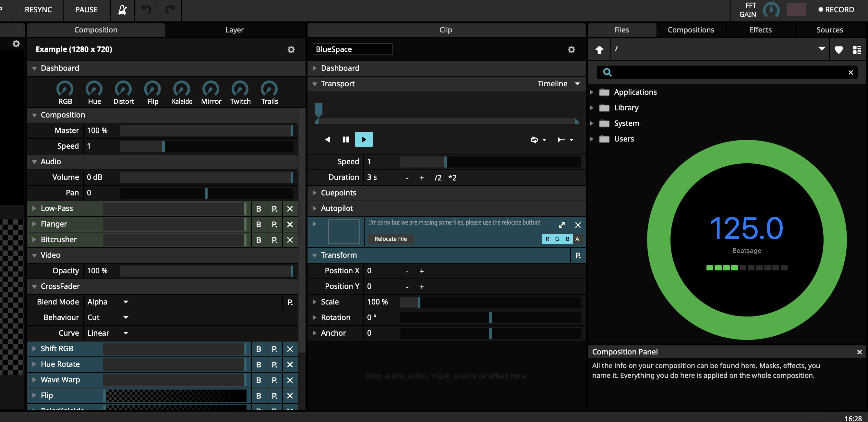
Task: Remove the Low-Pass effect
Action: click(x=290, y=209)
